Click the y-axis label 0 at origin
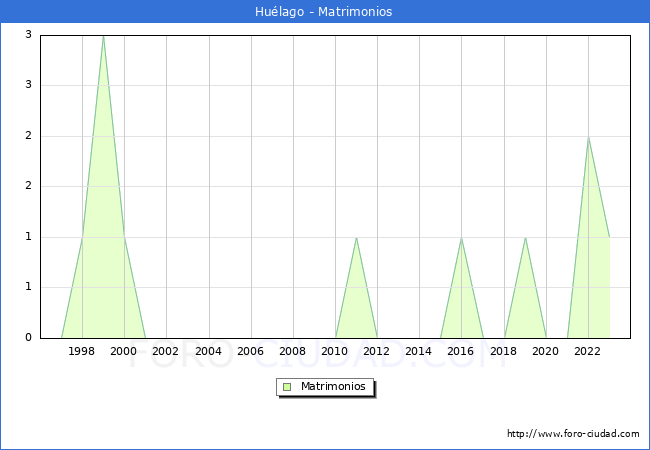 (28, 338)
